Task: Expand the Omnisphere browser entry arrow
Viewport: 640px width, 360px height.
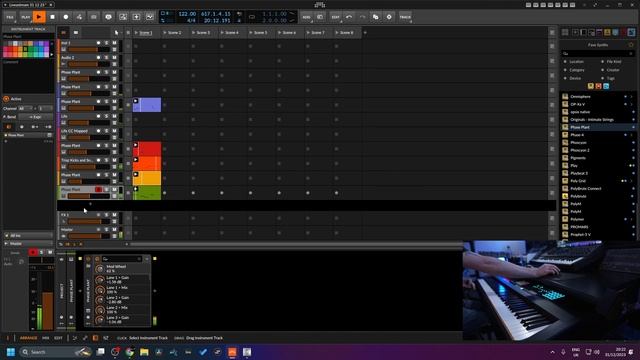Action: point(631,97)
